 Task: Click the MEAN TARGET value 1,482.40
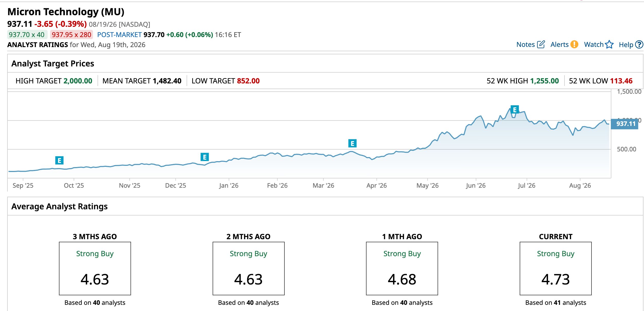tap(167, 81)
